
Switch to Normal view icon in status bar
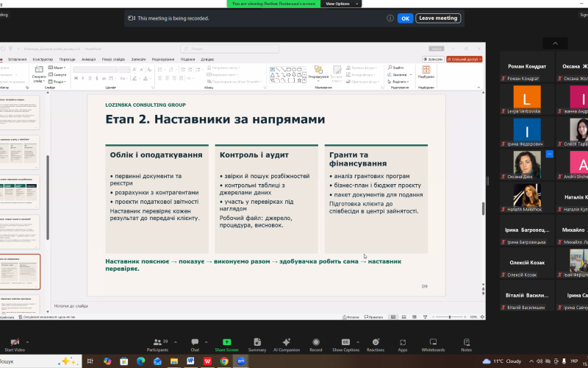coord(393,317)
